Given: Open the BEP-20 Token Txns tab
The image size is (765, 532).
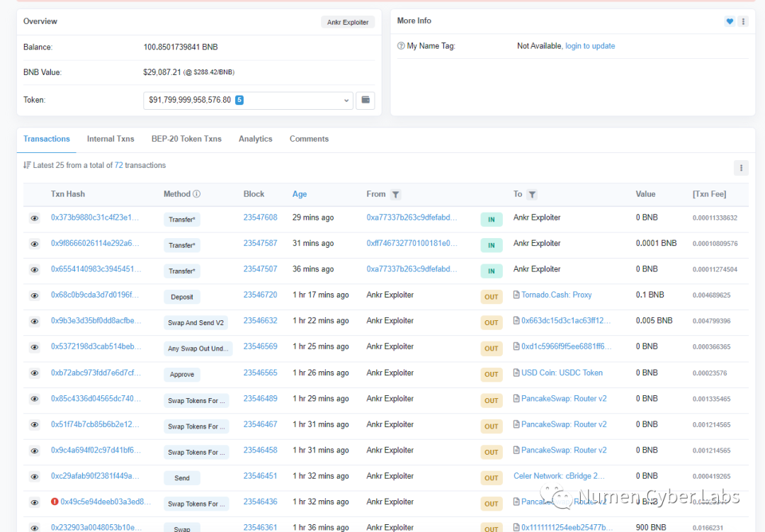Looking at the screenshot, I should tap(186, 139).
